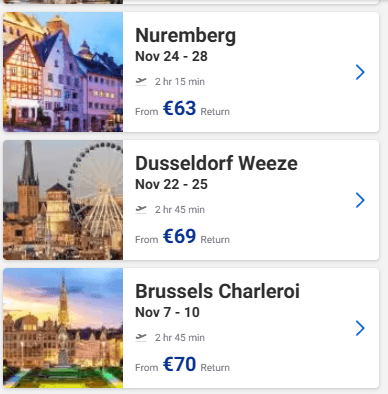The width and height of the screenshot is (388, 394).
Task: Click the €69 return price
Action: pos(179,236)
